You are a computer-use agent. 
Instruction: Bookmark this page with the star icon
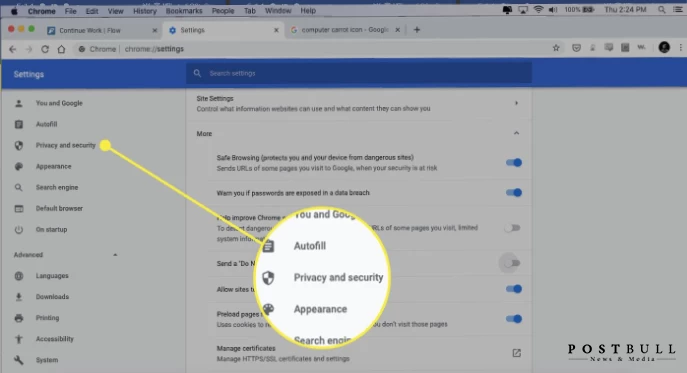(x=556, y=48)
